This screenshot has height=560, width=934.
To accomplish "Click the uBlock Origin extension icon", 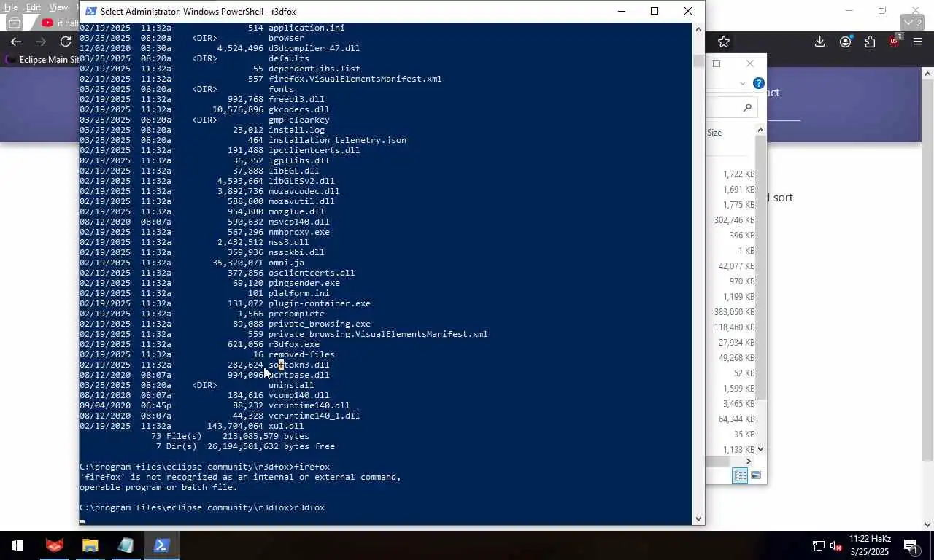I will [x=895, y=42].
